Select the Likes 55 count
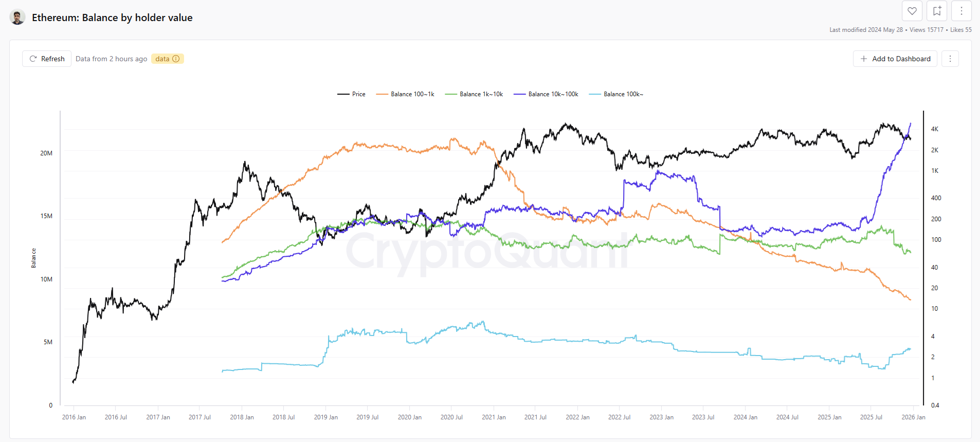The image size is (980, 442). pyautogui.click(x=960, y=29)
